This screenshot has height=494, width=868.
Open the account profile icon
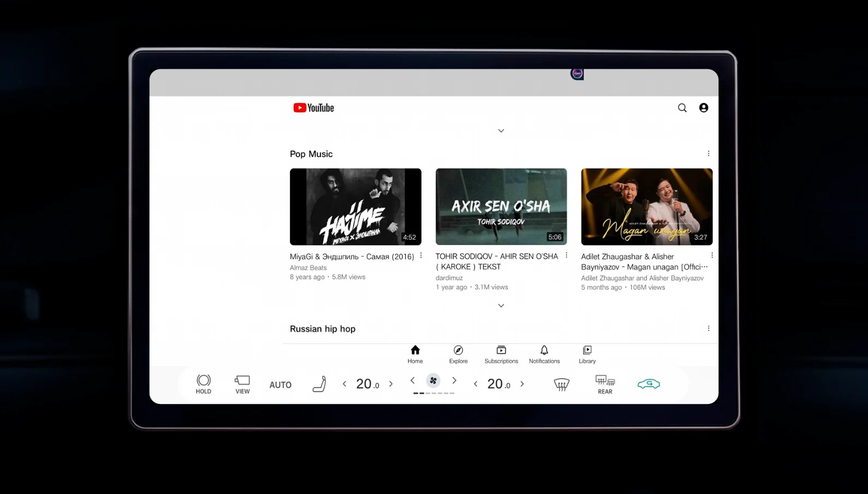704,108
